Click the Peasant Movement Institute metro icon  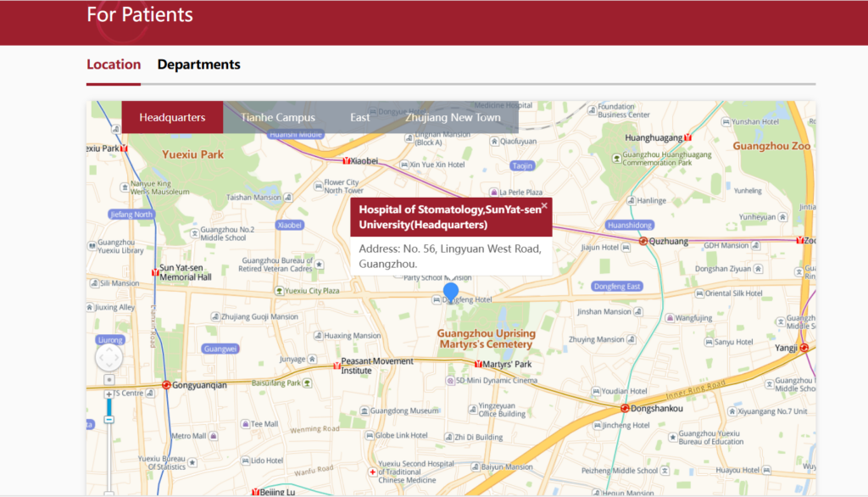[337, 366]
